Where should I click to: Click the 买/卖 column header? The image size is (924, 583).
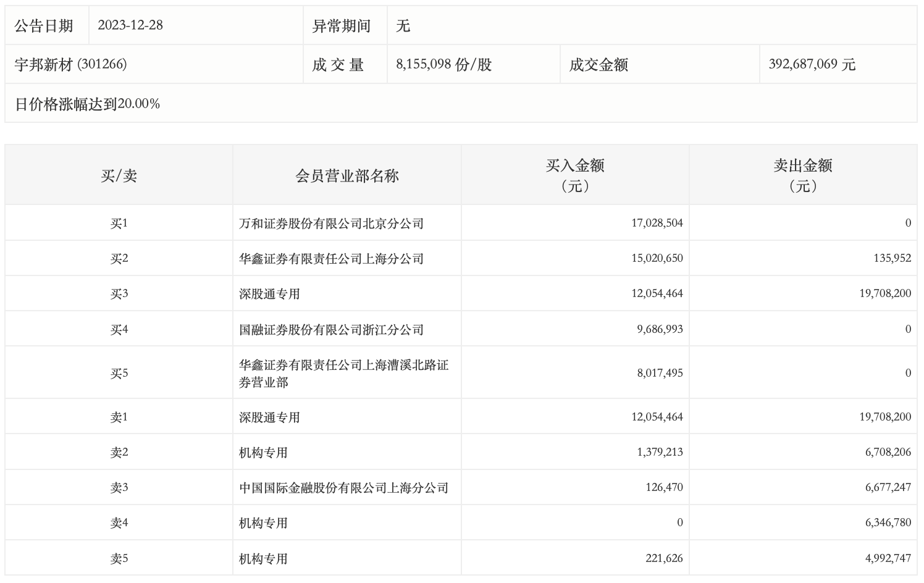[x=119, y=176]
